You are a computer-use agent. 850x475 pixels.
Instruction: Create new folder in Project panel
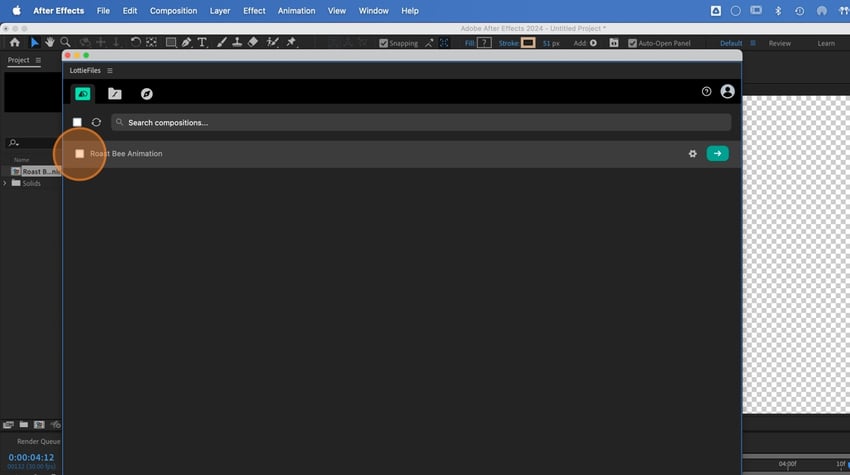(24, 425)
